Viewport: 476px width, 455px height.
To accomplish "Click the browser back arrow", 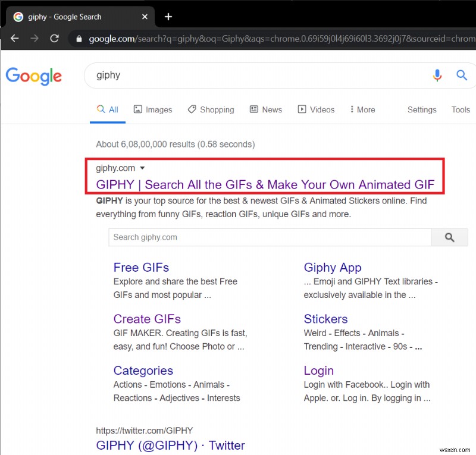I will (x=14, y=38).
